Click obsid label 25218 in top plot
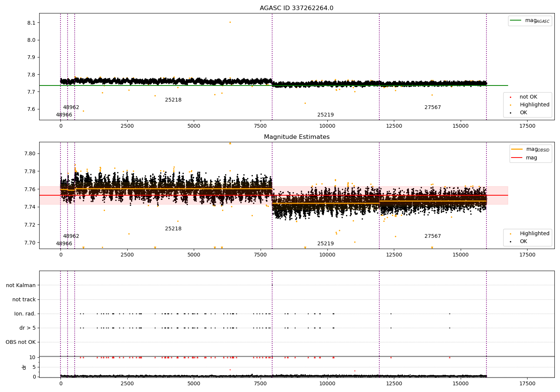560x392 pixels. click(173, 100)
